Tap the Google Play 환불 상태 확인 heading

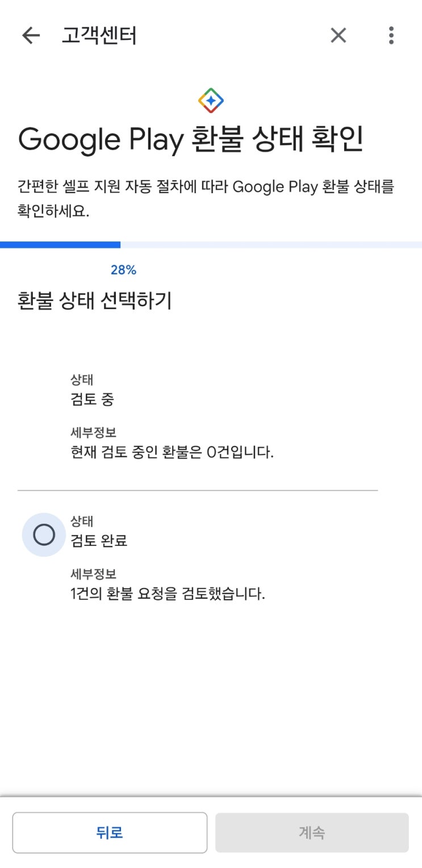190,140
